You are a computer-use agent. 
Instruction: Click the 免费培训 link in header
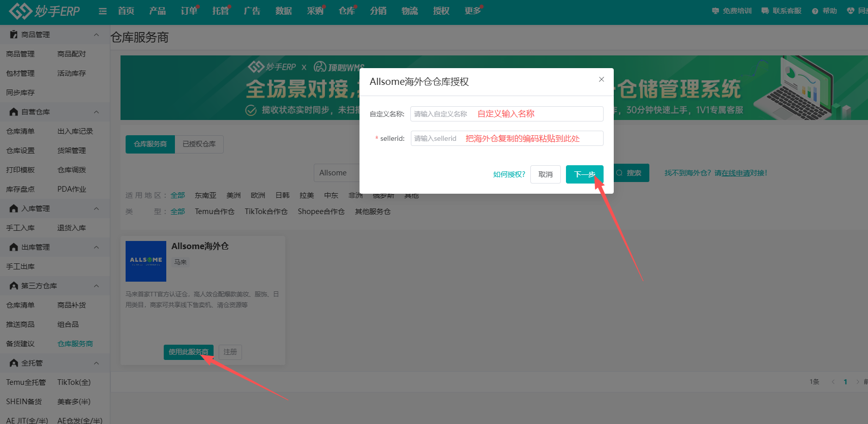(732, 11)
